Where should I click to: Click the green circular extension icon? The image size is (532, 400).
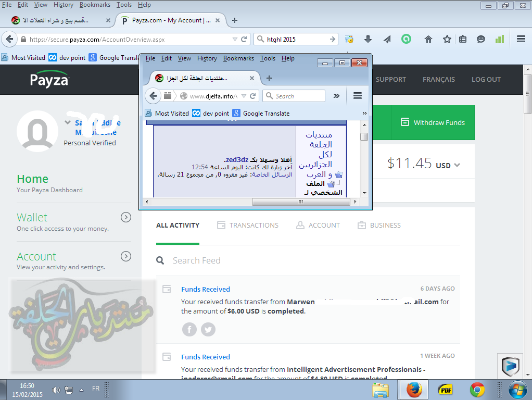[406, 39]
